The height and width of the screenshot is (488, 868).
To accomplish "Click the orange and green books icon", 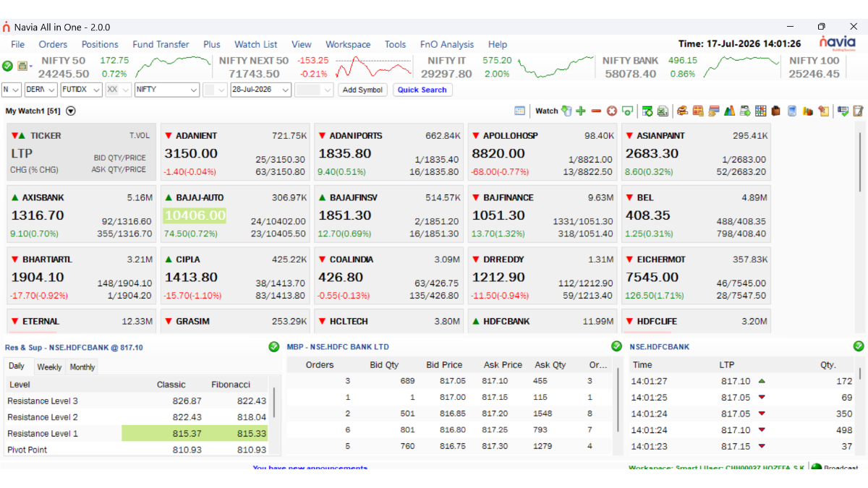I will (808, 111).
